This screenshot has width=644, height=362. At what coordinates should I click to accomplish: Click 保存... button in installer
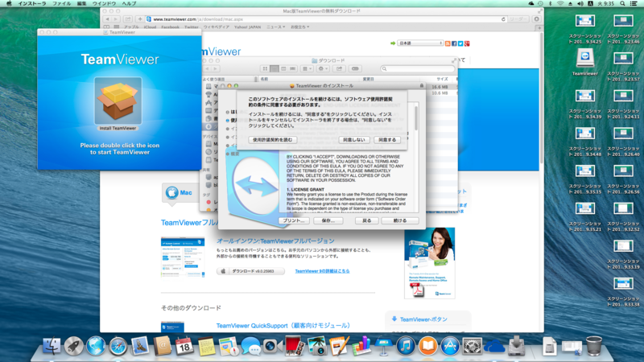coord(328,220)
